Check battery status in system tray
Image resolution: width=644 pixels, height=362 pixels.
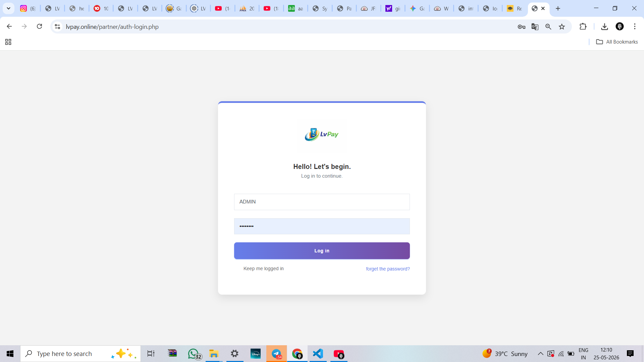[571, 354]
